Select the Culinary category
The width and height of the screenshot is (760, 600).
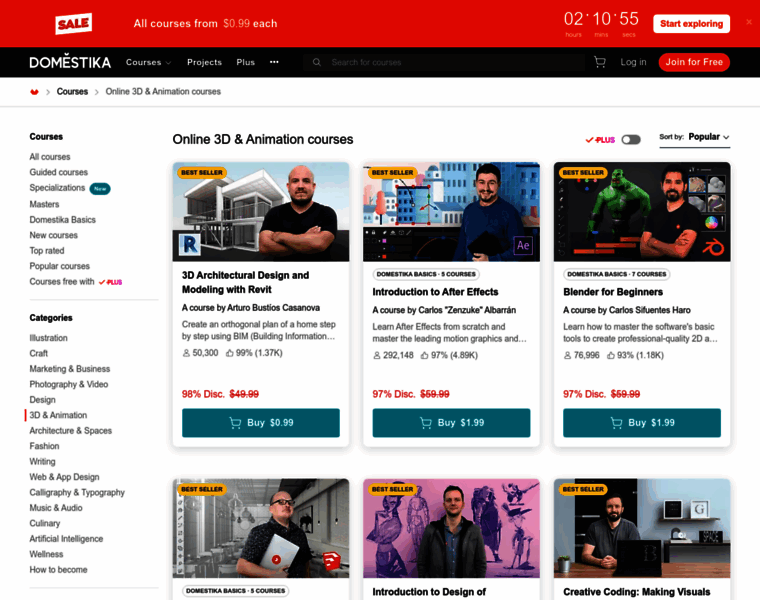[45, 524]
